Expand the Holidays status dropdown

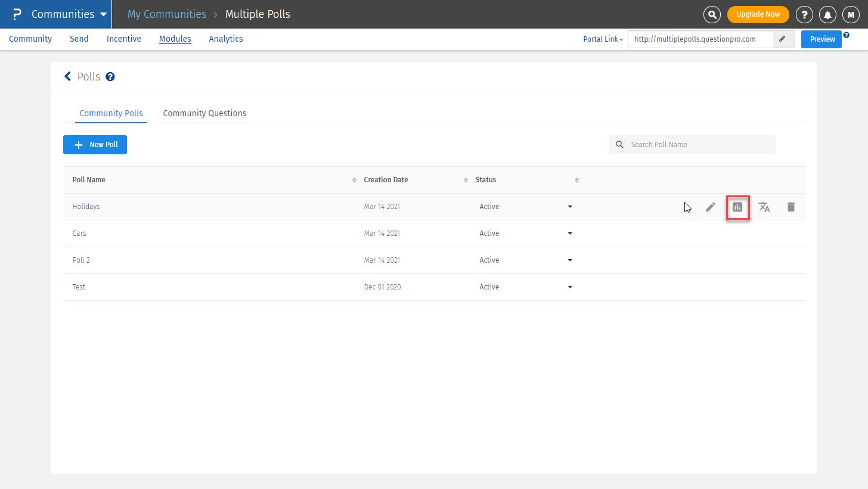pos(570,207)
